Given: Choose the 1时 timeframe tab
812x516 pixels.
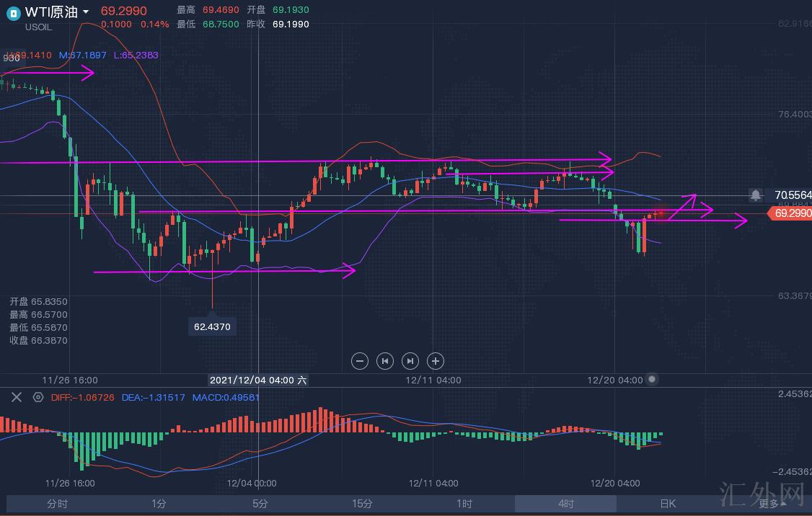Looking at the screenshot, I should (x=464, y=504).
